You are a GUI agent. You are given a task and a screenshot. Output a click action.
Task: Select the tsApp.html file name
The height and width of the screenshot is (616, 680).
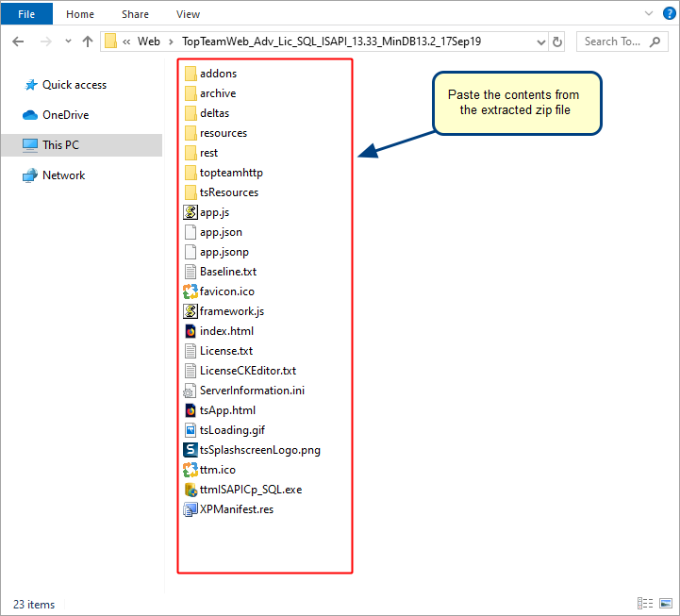pyautogui.click(x=227, y=410)
